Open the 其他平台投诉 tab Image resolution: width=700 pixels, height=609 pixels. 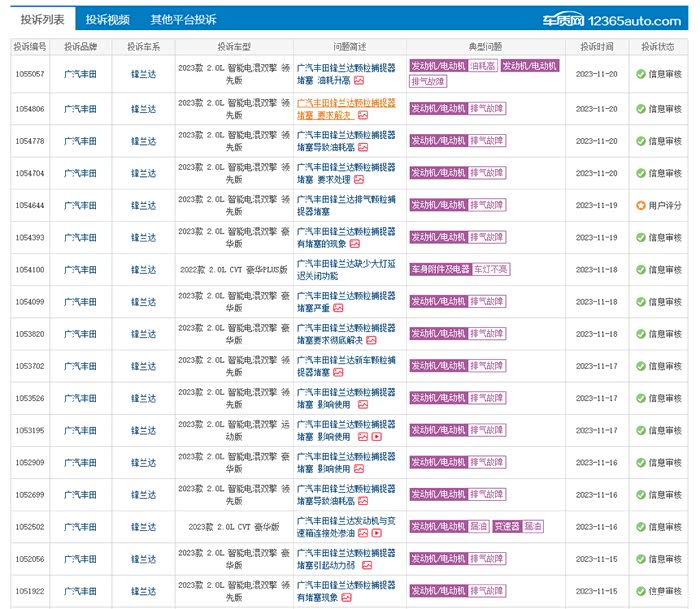(x=183, y=19)
